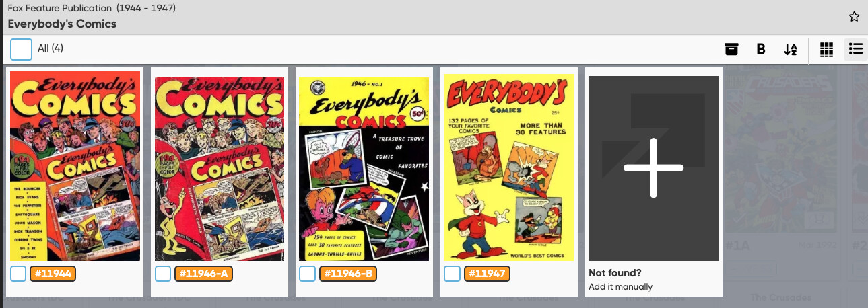Click Add it manually link
The height and width of the screenshot is (308, 868).
pos(620,287)
